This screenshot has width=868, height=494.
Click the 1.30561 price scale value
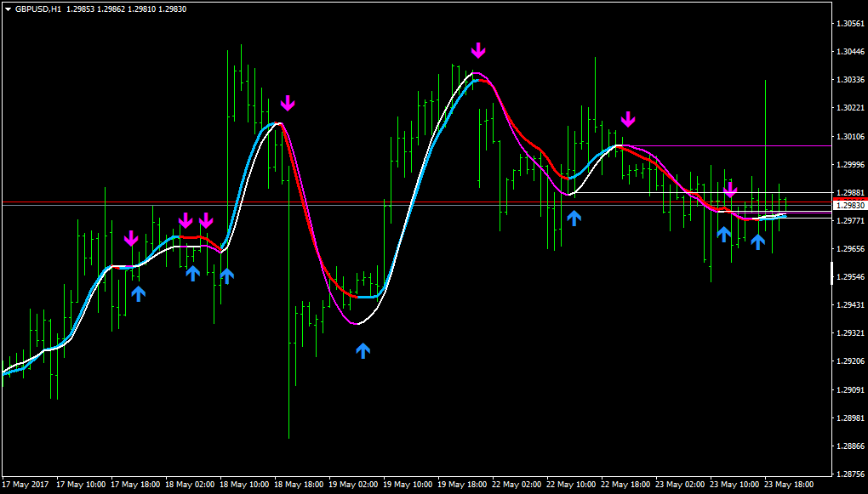click(x=851, y=24)
